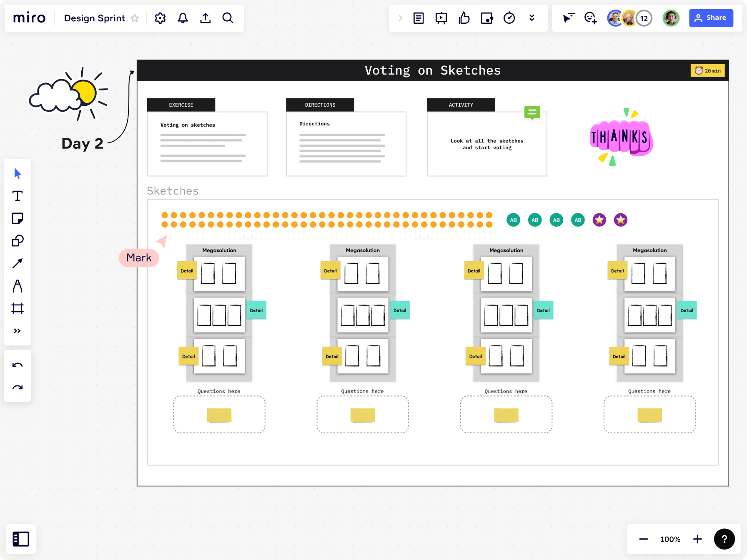Undo the last action
The width and height of the screenshot is (747, 560).
18,365
